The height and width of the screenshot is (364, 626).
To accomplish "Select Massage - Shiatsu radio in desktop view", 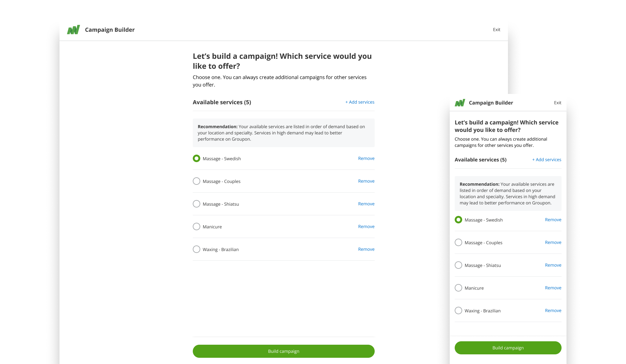I will coord(197,204).
